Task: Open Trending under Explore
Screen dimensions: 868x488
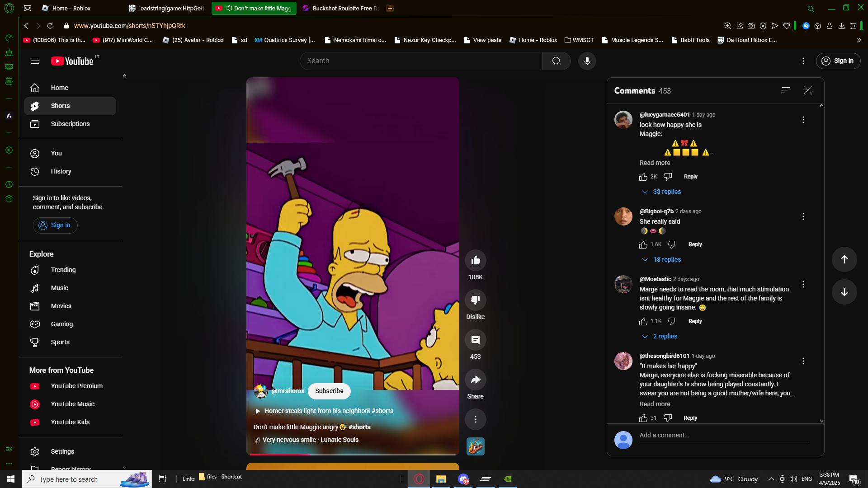Action: tap(70, 270)
